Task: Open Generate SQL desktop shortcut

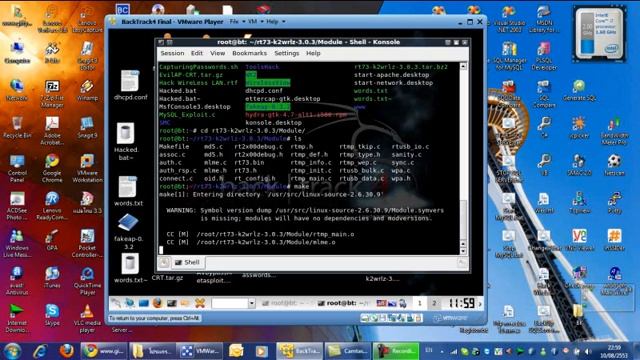Action: 580,90
